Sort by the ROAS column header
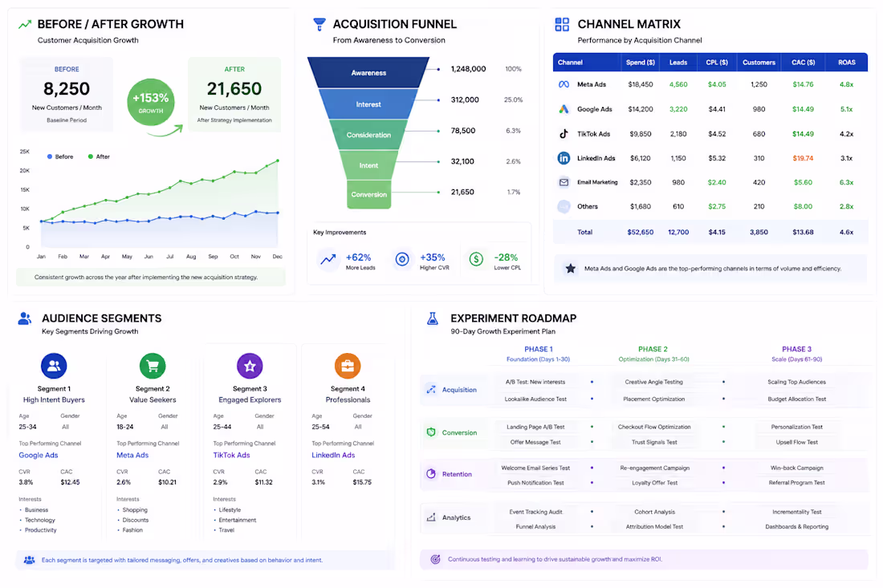This screenshot has height=588, width=883. click(x=846, y=63)
